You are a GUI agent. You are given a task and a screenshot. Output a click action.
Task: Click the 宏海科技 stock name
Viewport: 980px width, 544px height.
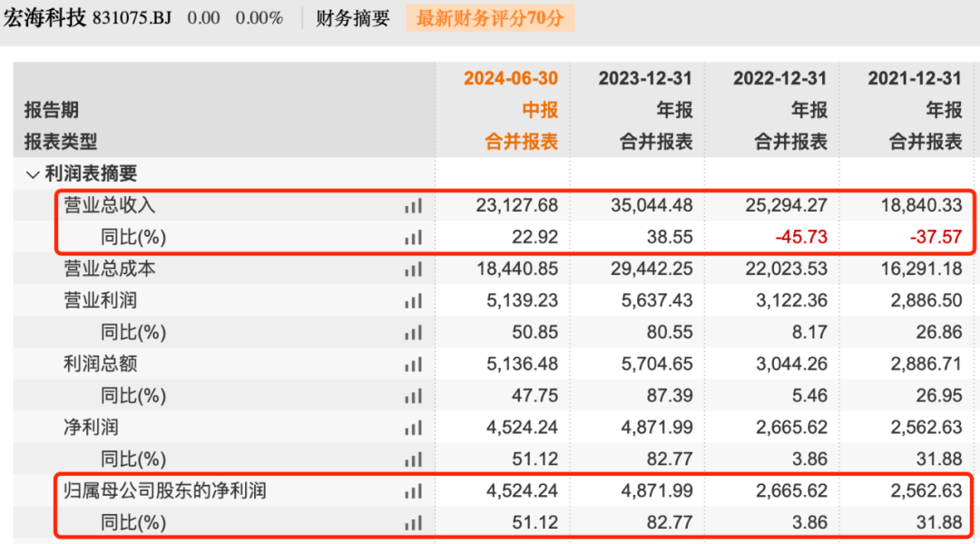tap(44, 18)
